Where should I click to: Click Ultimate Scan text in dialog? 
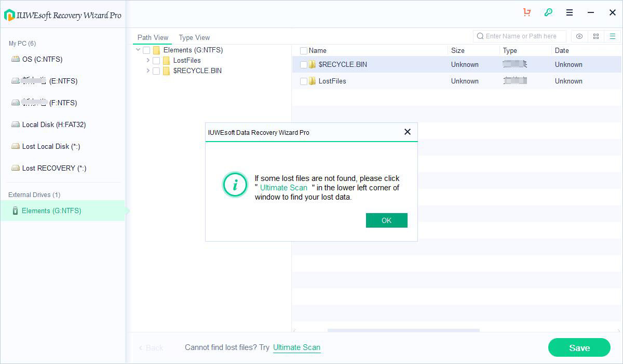[x=283, y=188]
